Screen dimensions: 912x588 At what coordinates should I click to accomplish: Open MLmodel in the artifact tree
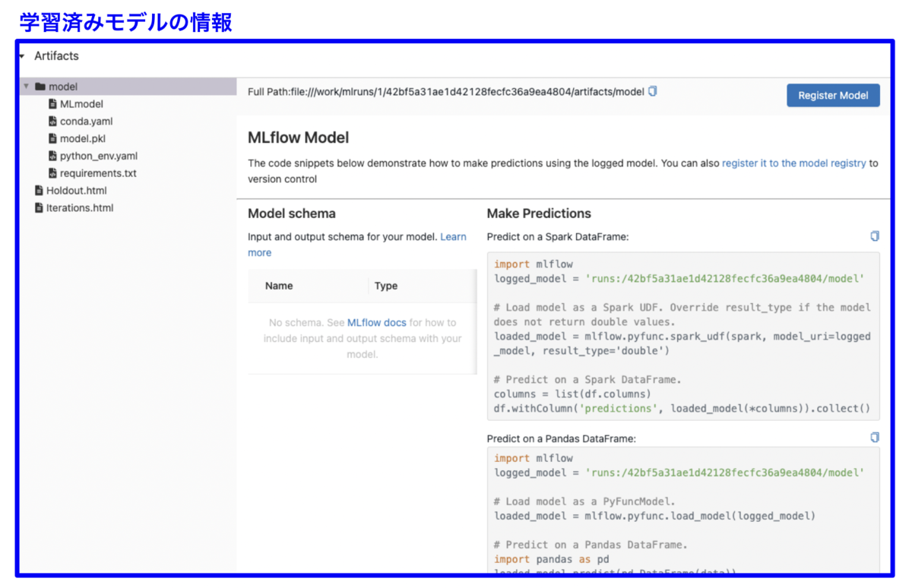pyautogui.click(x=81, y=104)
